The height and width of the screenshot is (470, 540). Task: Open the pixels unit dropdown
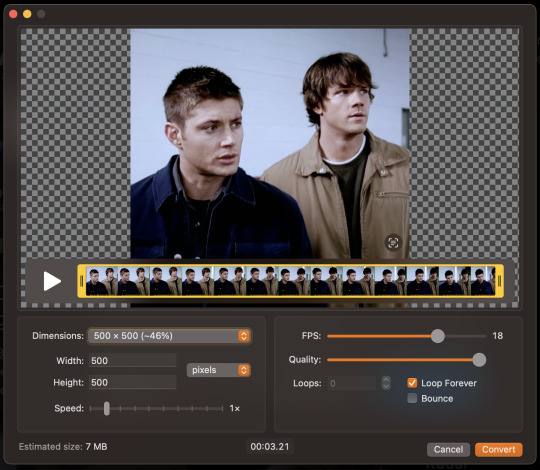[218, 370]
